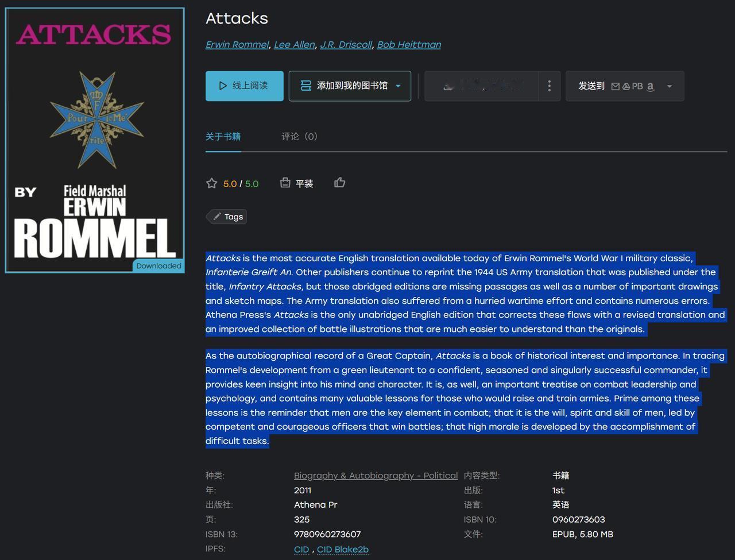The height and width of the screenshot is (560, 735).
Task: Click the 平装 book format icon
Action: [285, 183]
